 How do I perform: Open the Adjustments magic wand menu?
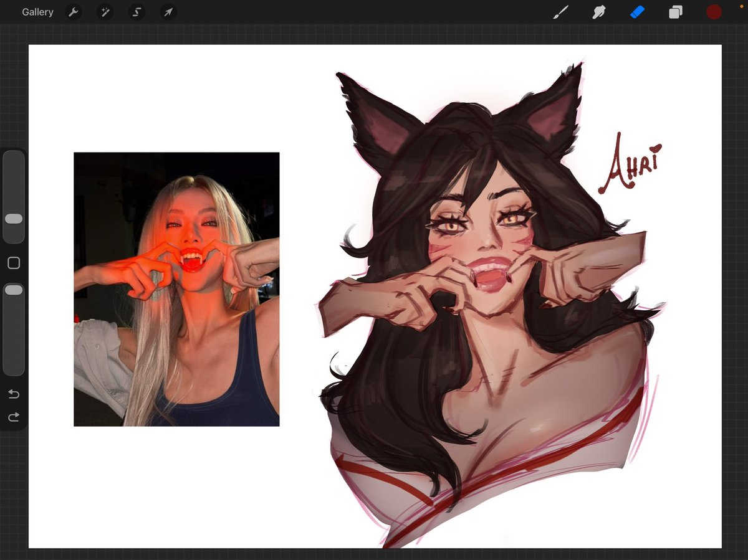[105, 12]
